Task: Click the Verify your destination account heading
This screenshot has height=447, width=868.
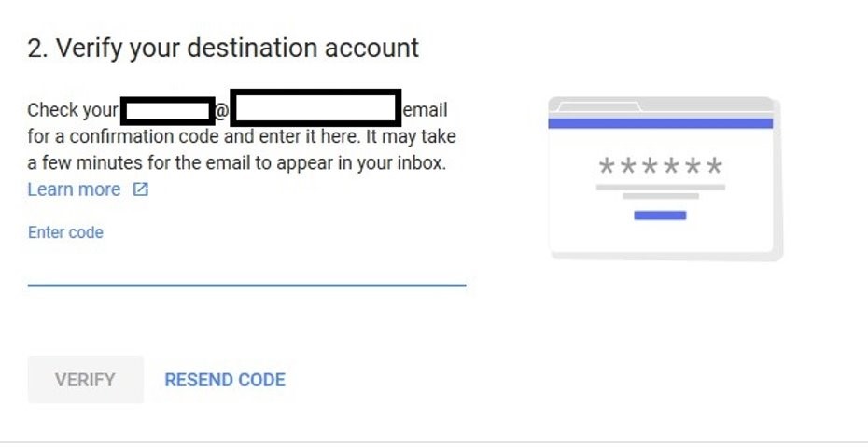Action: [223, 49]
